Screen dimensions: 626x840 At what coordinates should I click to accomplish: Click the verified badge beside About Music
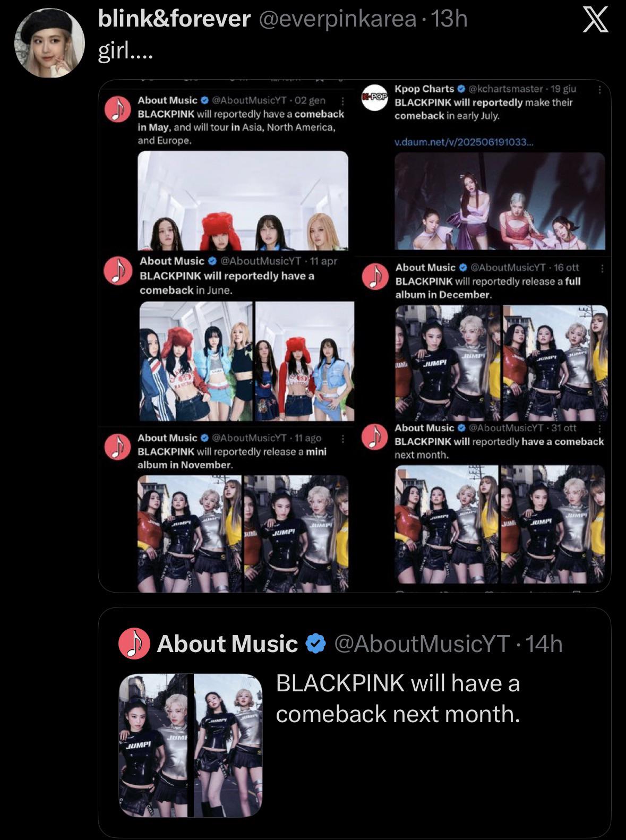pos(315,644)
